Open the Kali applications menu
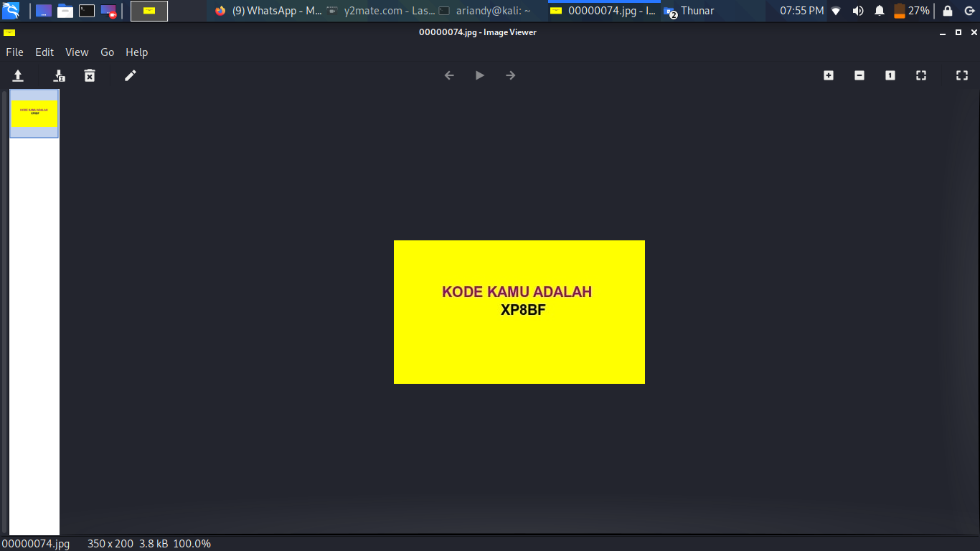Screen dimensions: 980x551 (11, 11)
